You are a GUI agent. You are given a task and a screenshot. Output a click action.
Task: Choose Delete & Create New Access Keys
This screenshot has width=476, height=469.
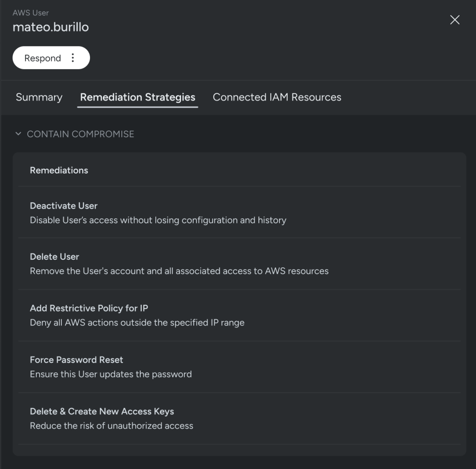point(102,411)
